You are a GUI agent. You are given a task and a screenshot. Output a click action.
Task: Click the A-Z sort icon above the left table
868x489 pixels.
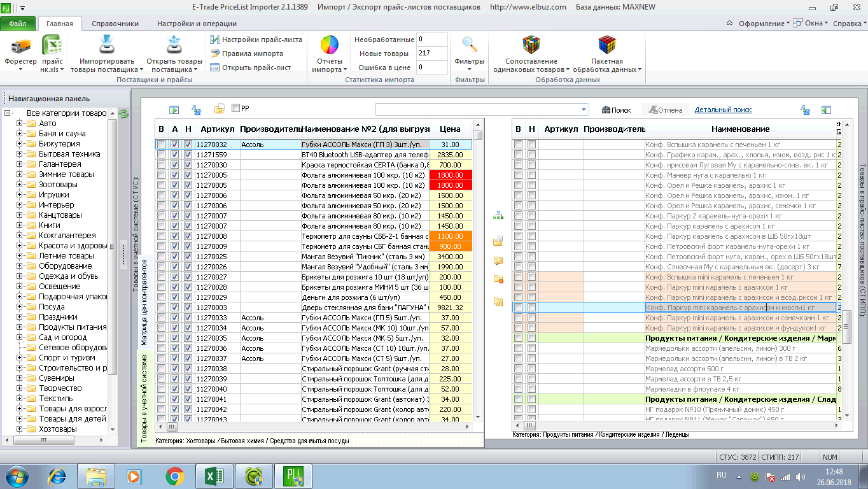(x=196, y=110)
